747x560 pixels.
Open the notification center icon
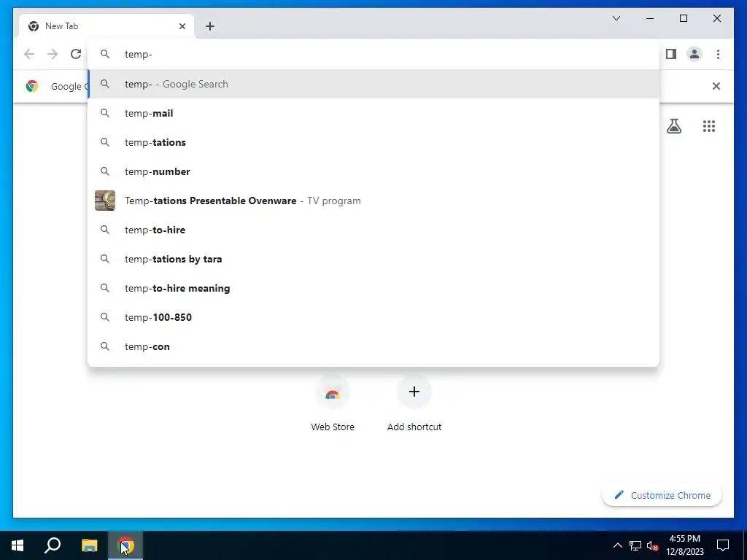pyautogui.click(x=723, y=545)
